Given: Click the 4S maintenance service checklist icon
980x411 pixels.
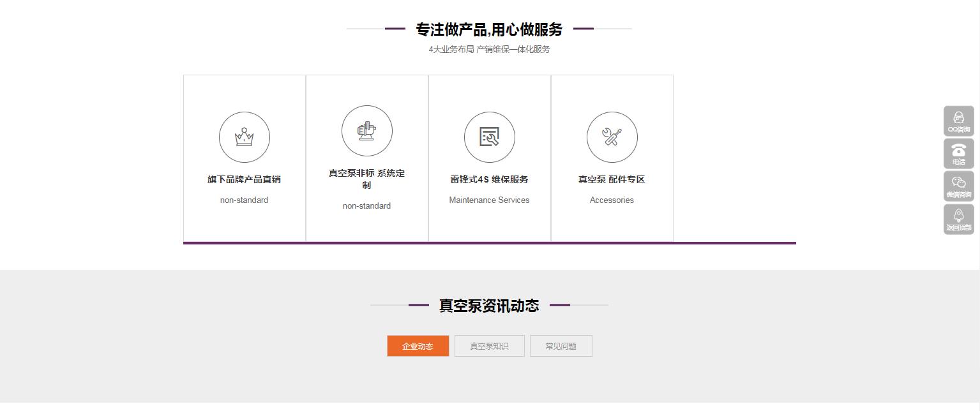Looking at the screenshot, I should (489, 137).
